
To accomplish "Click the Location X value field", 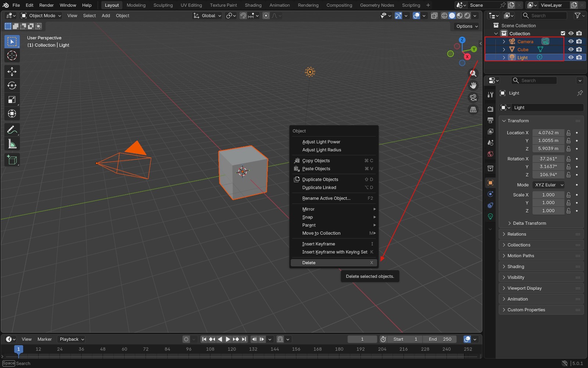I will [x=548, y=133].
